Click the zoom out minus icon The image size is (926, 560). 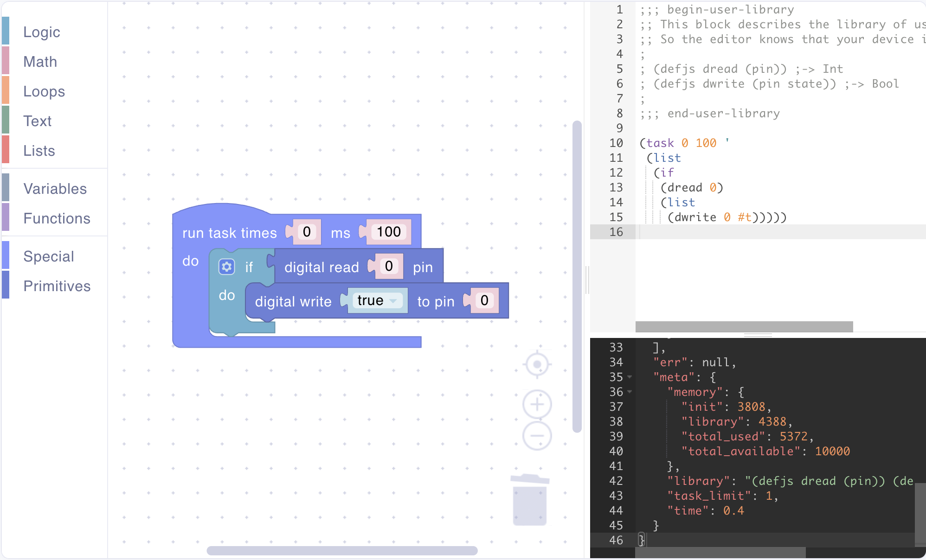pos(537,436)
